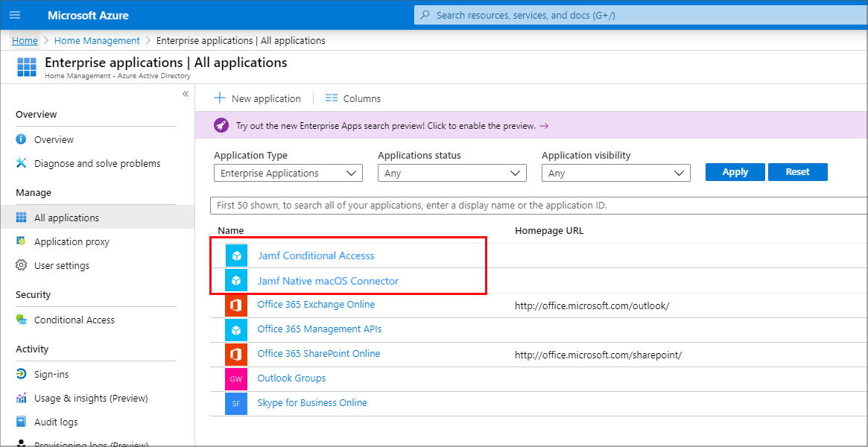Click the Office 365 SharePoint Online icon
Image resolution: width=868 pixels, height=447 pixels.
point(236,354)
